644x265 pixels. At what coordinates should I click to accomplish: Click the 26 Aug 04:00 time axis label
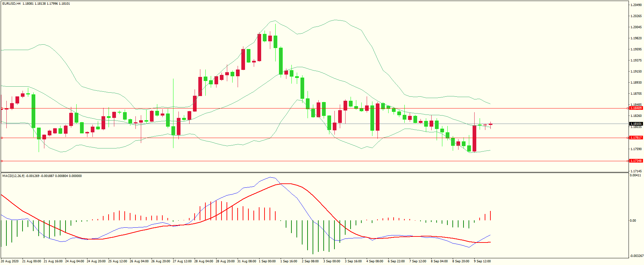click(139, 261)
